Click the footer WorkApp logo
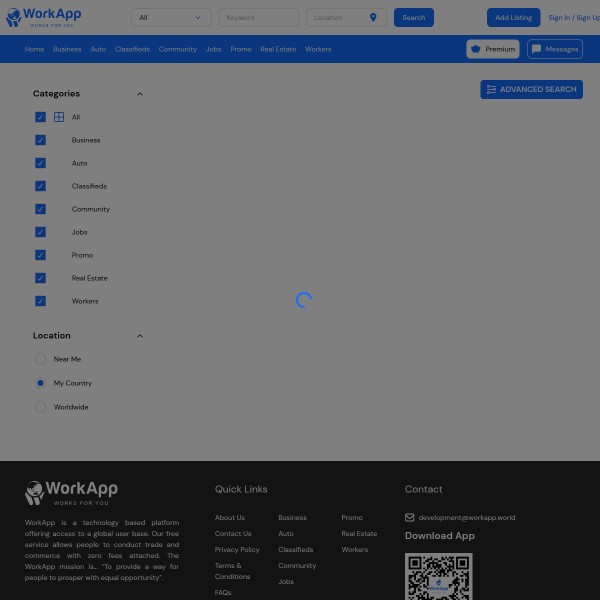600x600 pixels. coord(72,493)
